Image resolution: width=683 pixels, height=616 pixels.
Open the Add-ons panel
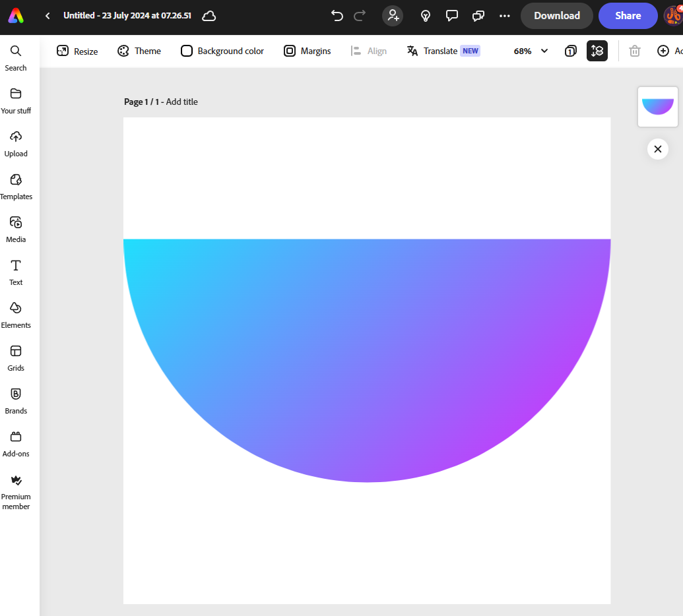(16, 443)
